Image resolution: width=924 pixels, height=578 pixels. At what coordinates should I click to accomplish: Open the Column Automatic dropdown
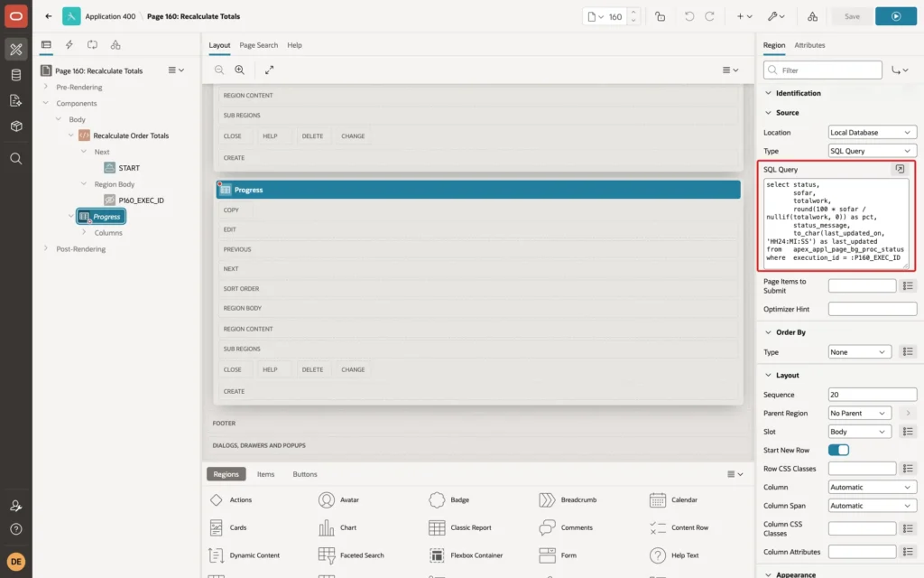pyautogui.click(x=872, y=487)
